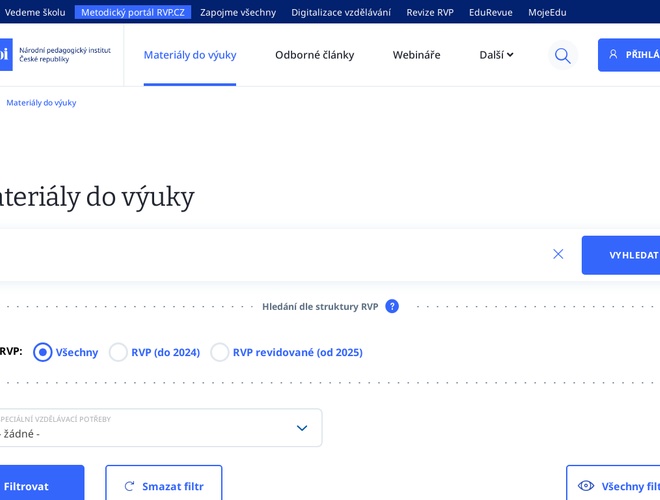Open the speciální vzdělávací potřeby dropdown
The image size is (660, 500).
click(x=160, y=428)
